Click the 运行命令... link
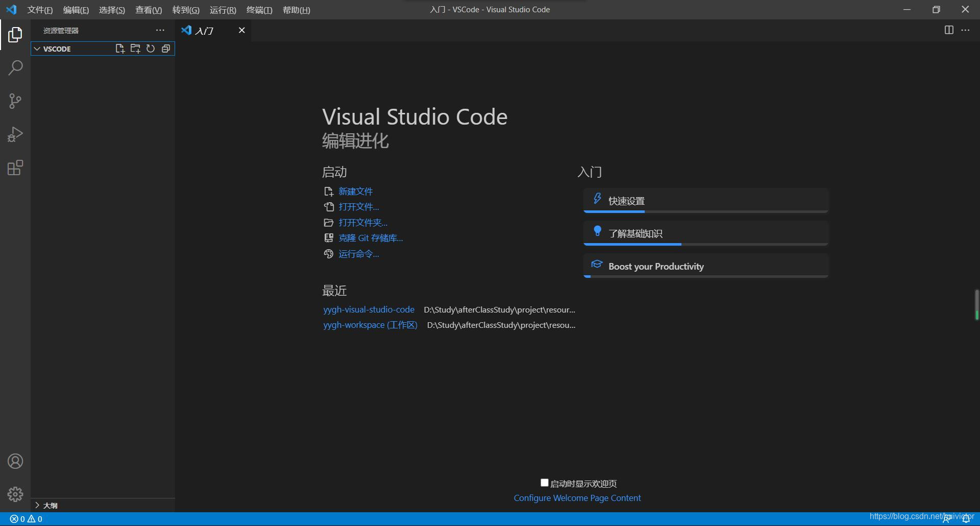The image size is (980, 526). 359,254
